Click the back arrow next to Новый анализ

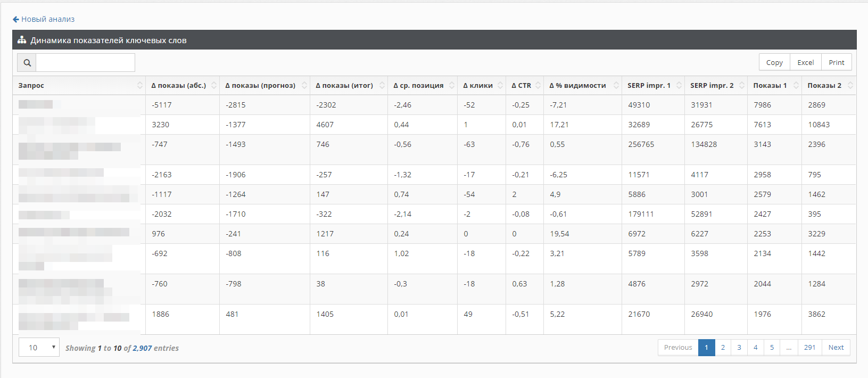click(16, 19)
